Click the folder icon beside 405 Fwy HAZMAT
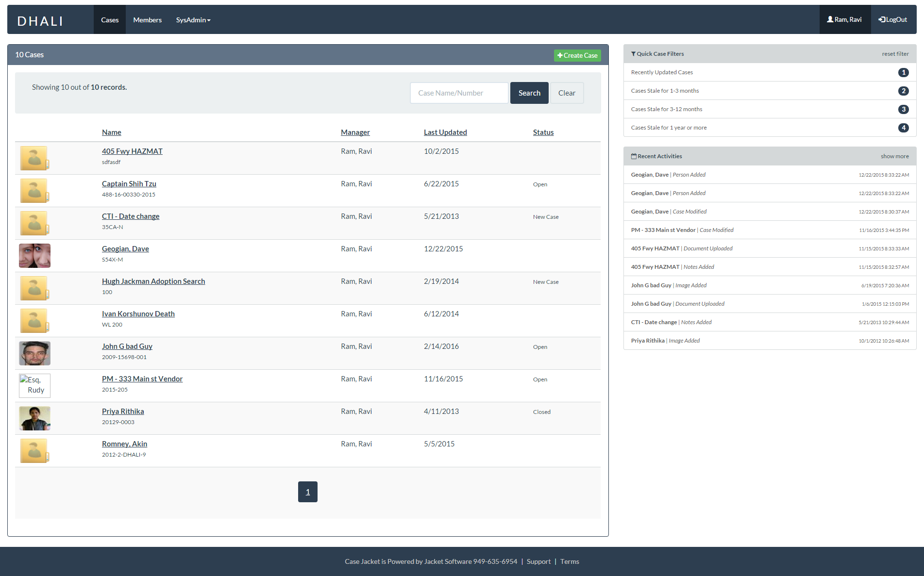Image resolution: width=924 pixels, height=576 pixels. coord(34,158)
